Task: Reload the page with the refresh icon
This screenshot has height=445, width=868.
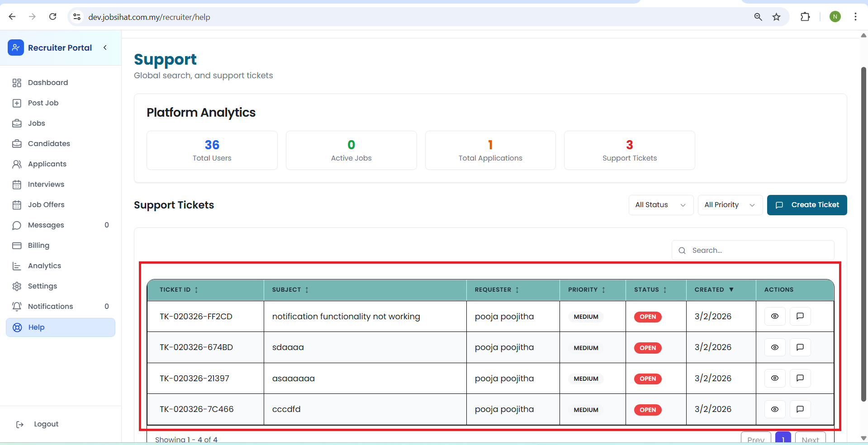Action: pos(53,17)
